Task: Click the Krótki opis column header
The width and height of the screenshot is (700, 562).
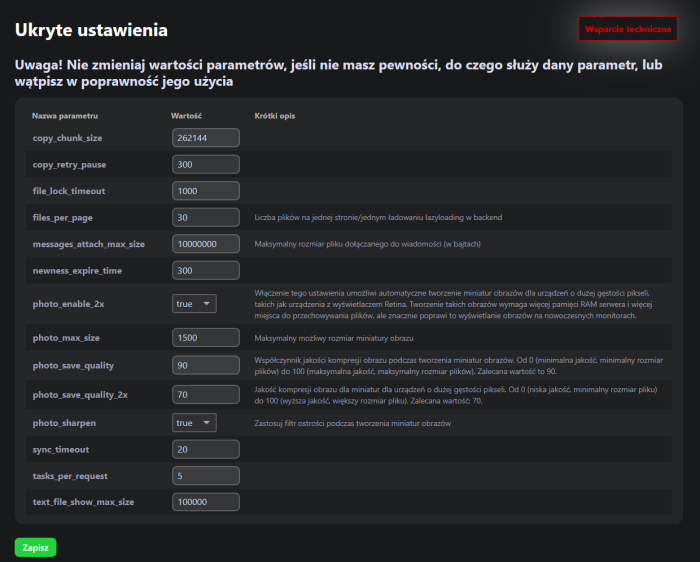Action: tap(274, 116)
